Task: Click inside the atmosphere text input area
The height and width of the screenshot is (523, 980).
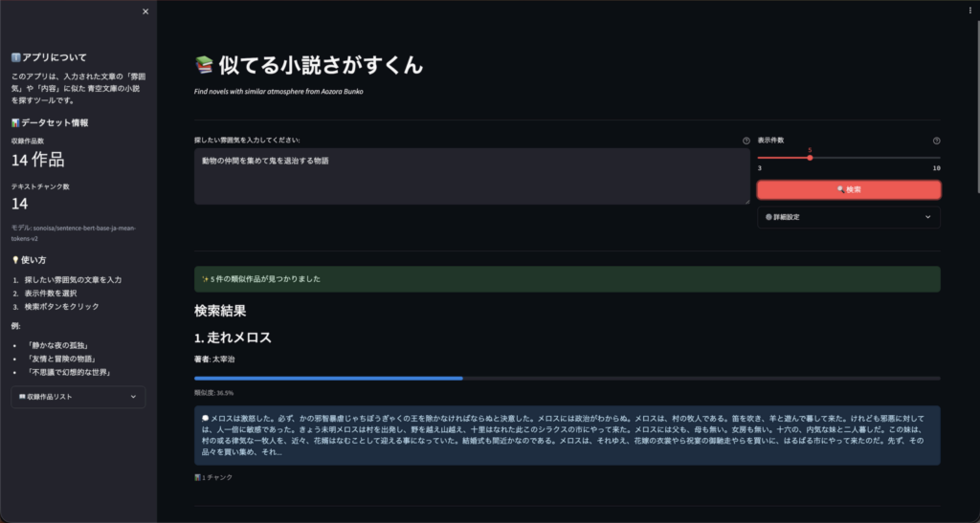Action: (x=471, y=176)
